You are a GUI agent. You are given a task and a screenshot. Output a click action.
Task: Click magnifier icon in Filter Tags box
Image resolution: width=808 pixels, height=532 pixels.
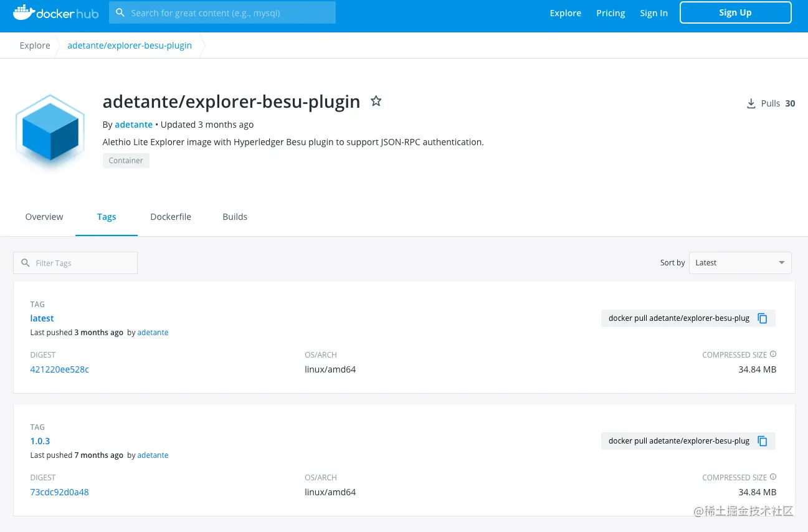(26, 263)
